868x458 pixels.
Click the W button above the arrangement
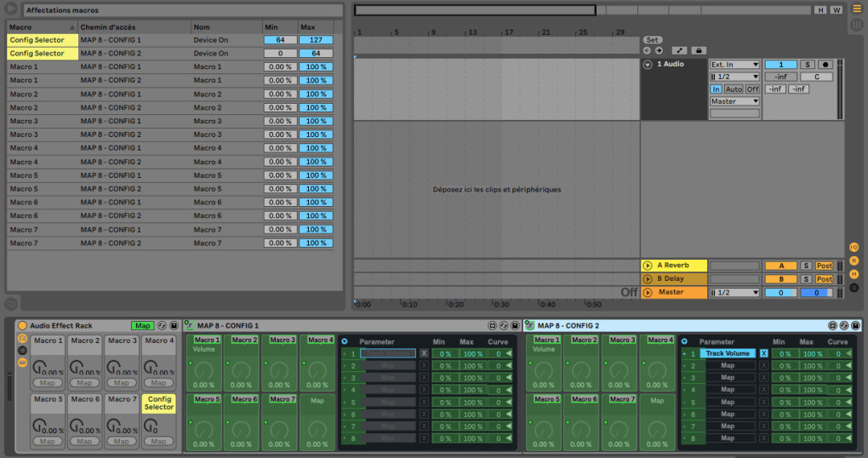pyautogui.click(x=837, y=10)
